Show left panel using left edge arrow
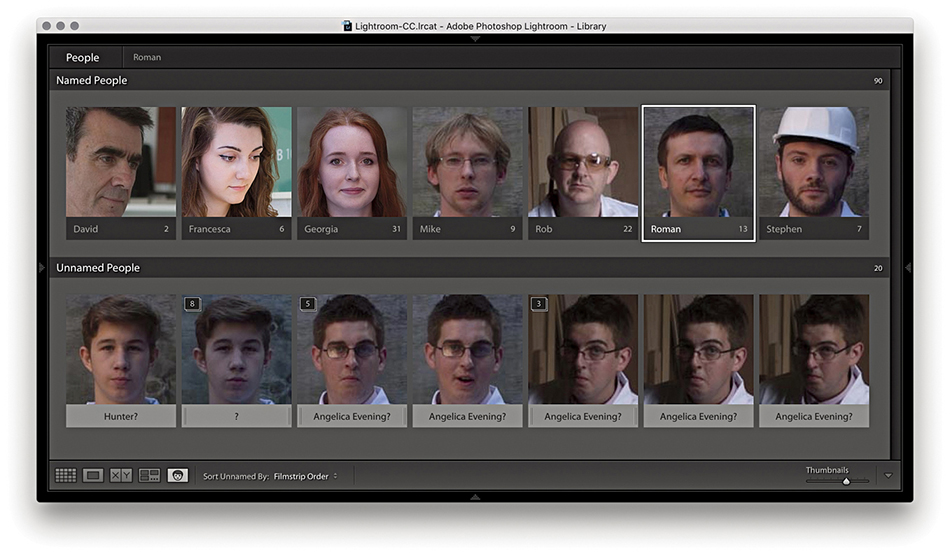950x554 pixels. [x=42, y=267]
